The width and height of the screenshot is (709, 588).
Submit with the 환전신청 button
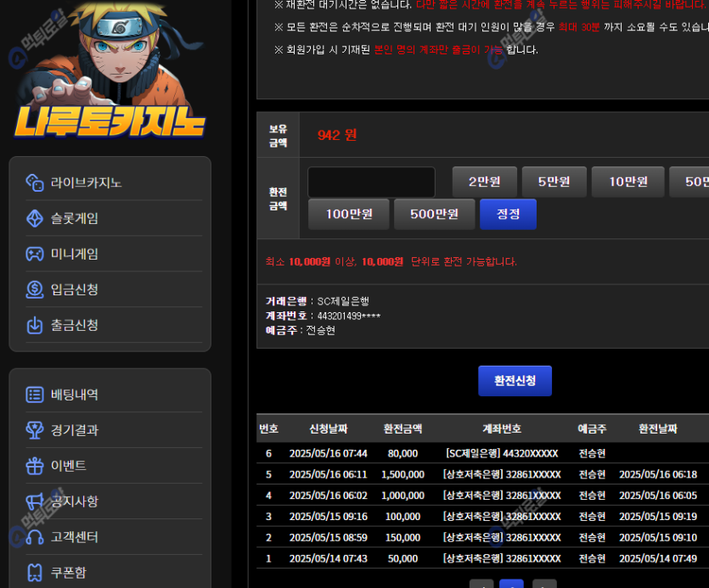pos(515,381)
